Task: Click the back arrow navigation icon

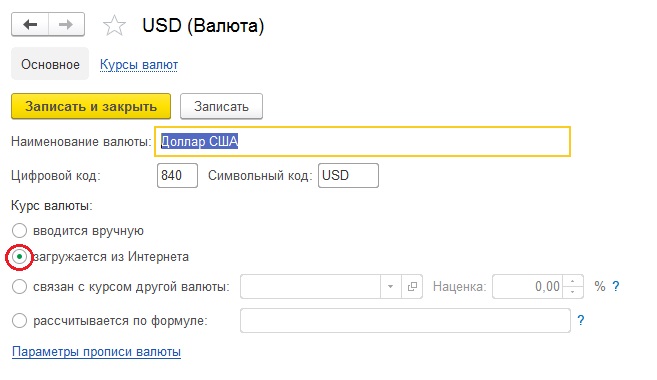Action: [x=30, y=25]
